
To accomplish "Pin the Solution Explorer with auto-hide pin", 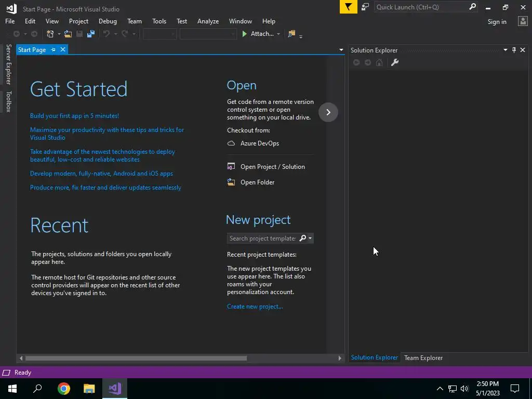I will 514,50.
